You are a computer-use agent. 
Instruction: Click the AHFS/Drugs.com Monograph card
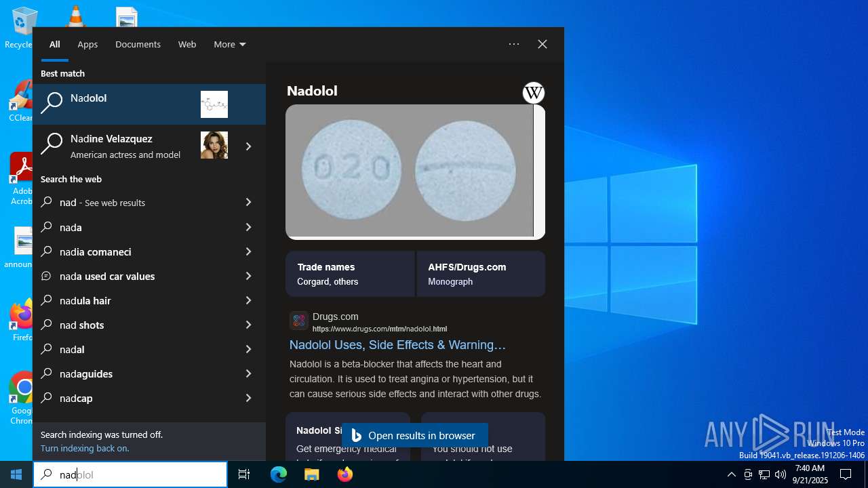point(481,274)
